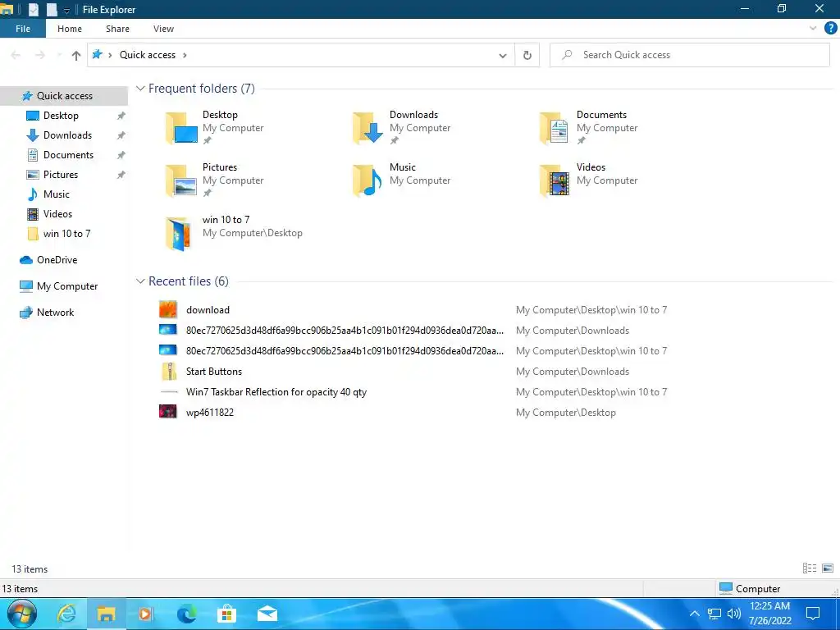Open the address bar history dropdown

503,55
